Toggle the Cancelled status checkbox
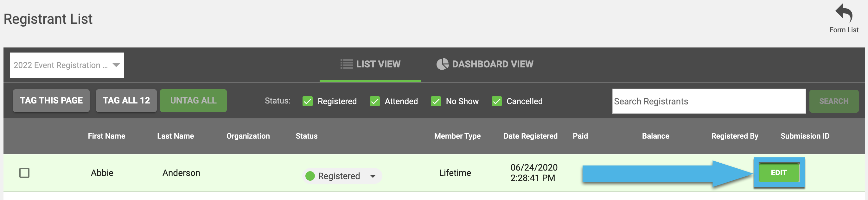The height and width of the screenshot is (200, 868). pyautogui.click(x=496, y=101)
